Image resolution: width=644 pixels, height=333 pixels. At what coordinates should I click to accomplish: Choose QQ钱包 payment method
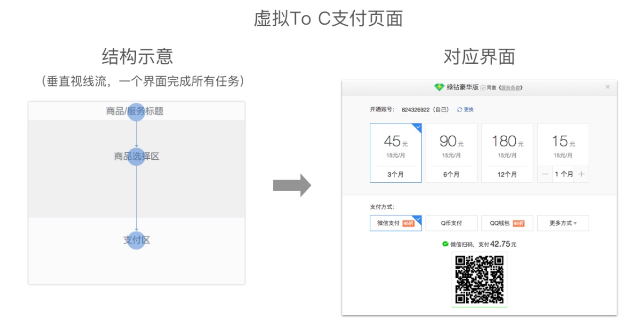pos(501,223)
